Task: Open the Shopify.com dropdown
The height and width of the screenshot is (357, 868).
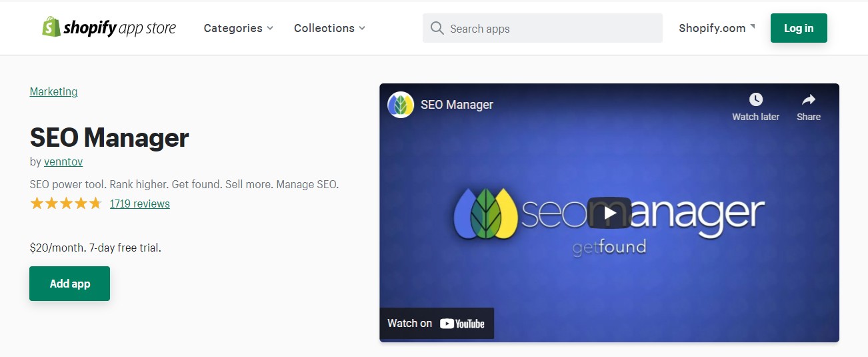Action: 717,28
